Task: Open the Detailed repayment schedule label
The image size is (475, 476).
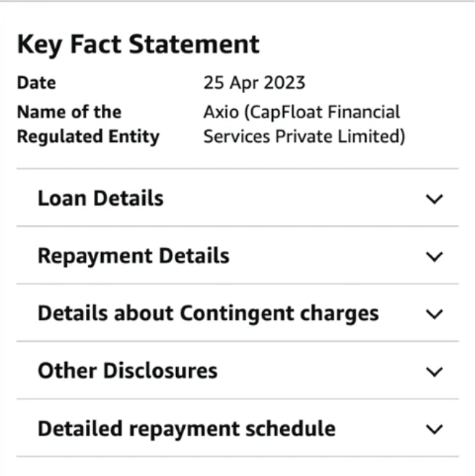Action: (186, 429)
